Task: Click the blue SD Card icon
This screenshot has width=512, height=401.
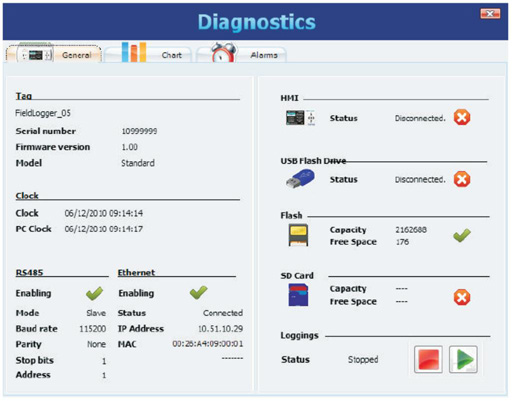Action: (298, 295)
